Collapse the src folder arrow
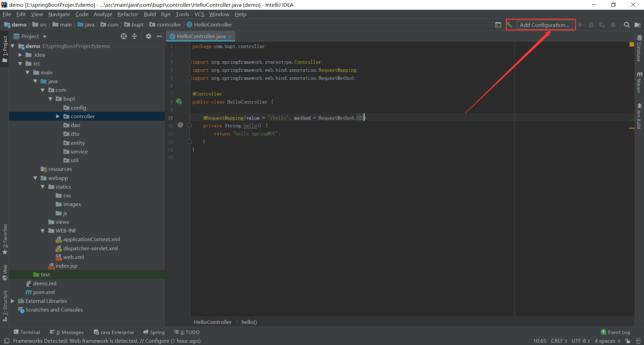644x345 pixels. pos(20,64)
